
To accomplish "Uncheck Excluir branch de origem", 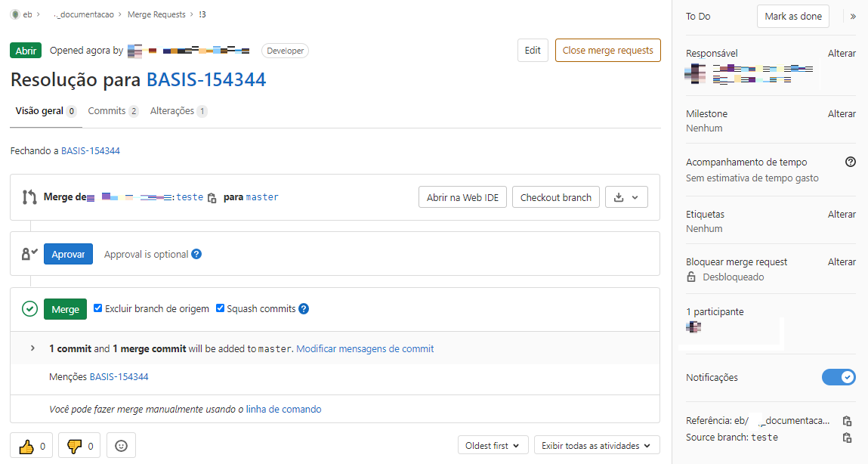I will 97,308.
